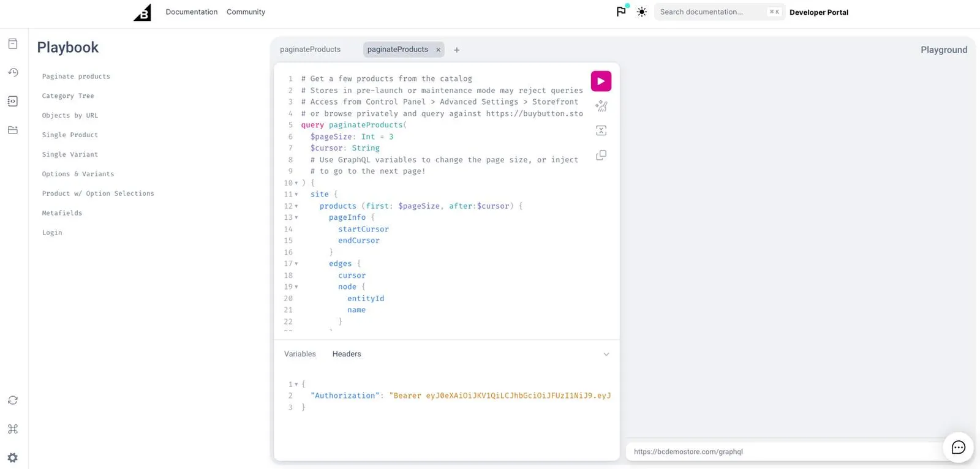This screenshot has width=980, height=469.
Task: Open the query history sidebar icon
Action: tap(13, 72)
